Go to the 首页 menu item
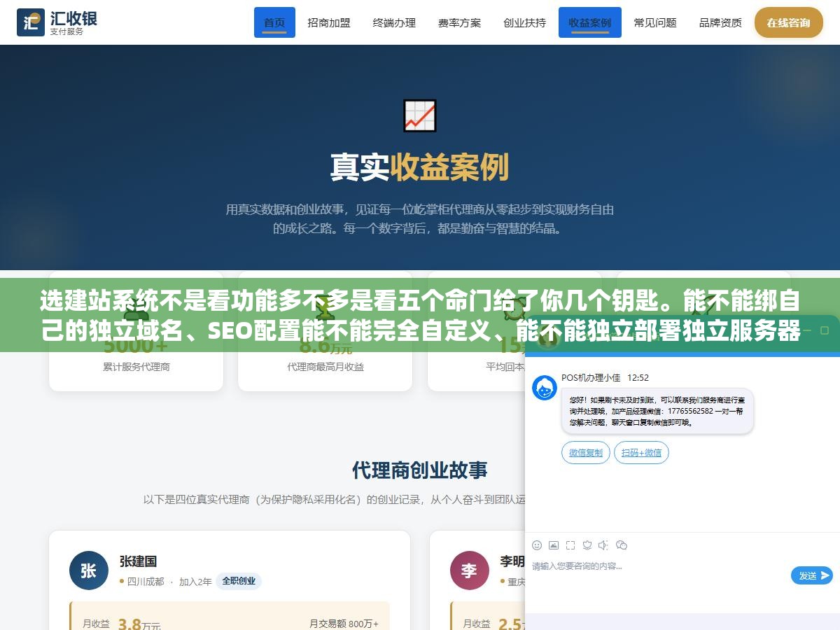 tap(274, 22)
